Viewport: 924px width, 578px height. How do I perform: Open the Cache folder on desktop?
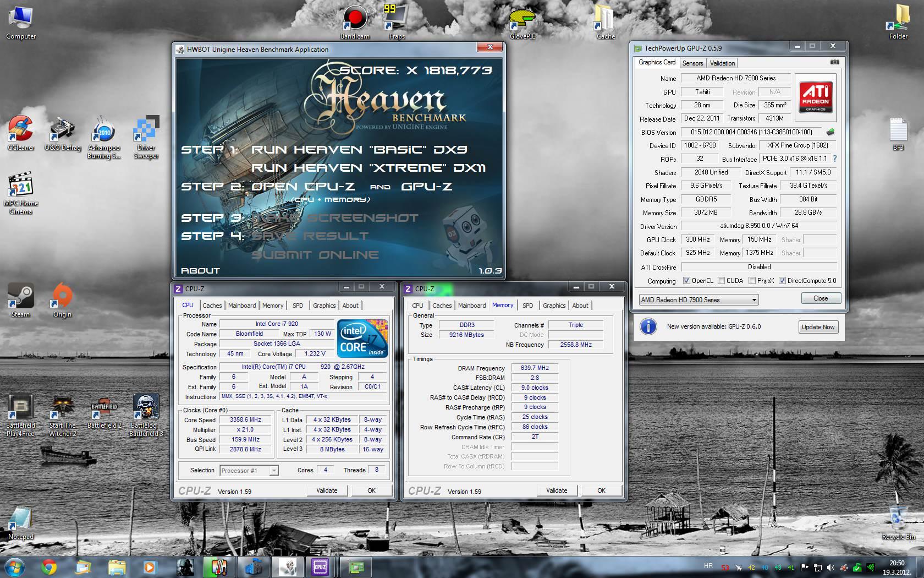coord(606,22)
